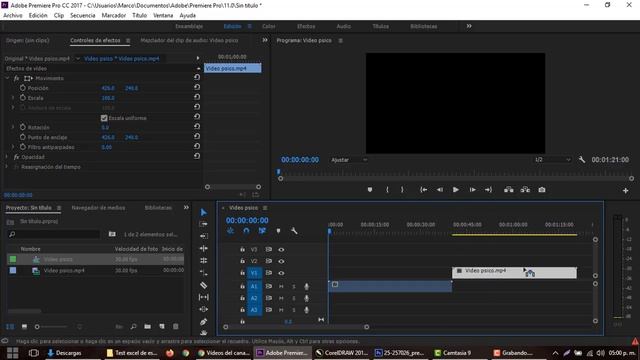Open Project panel overflow chevron
Screen dimensions: 640x360
click(x=186, y=208)
